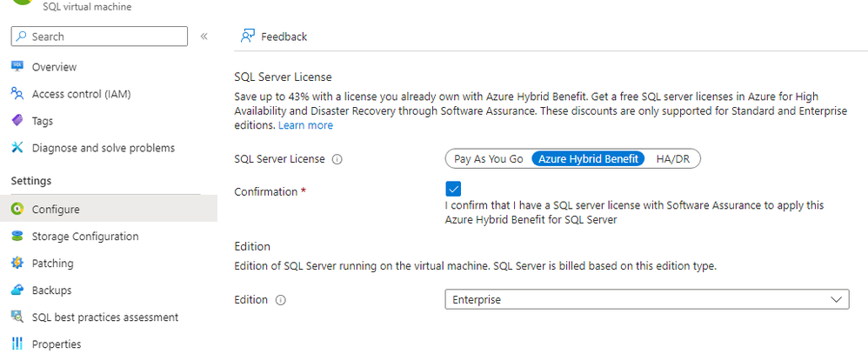
Task: Select the Azure Hybrid Benefit option
Action: coord(589,159)
